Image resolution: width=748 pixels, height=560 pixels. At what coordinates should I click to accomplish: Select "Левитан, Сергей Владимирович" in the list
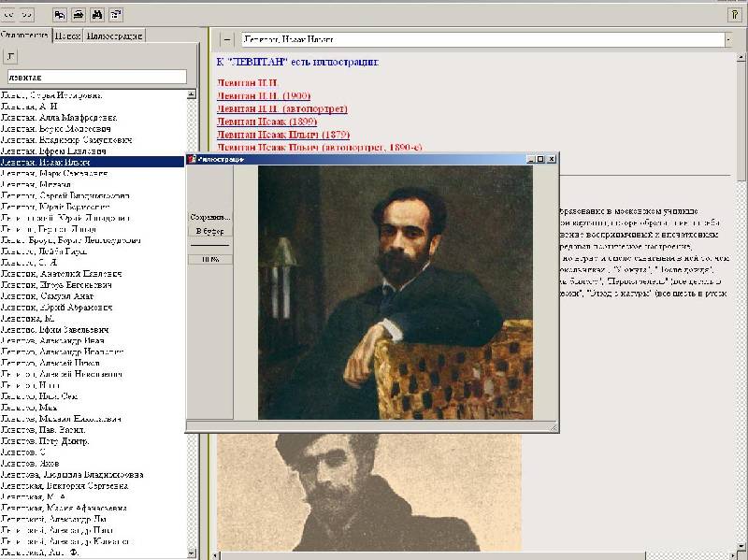(65, 195)
